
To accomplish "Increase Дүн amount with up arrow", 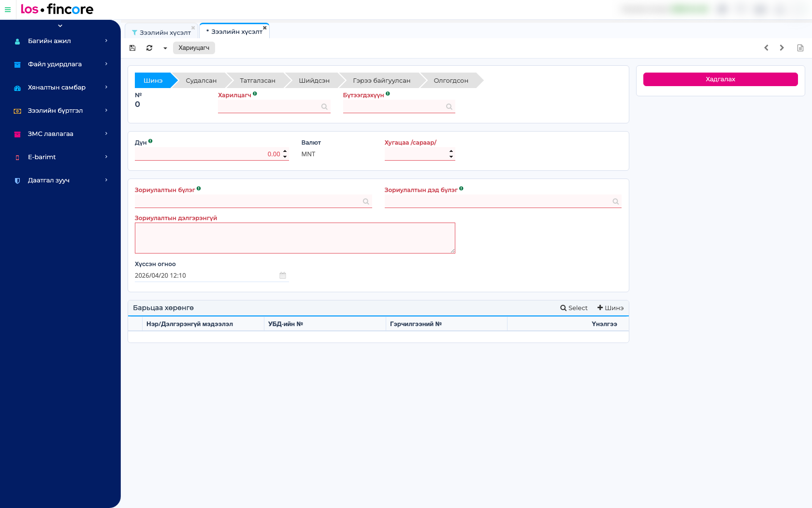I will point(285,151).
